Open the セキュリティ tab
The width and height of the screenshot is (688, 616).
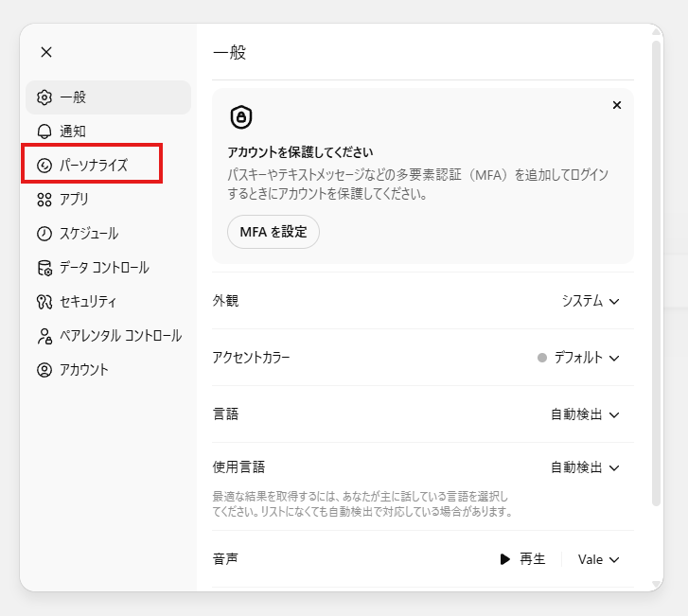(x=109, y=302)
